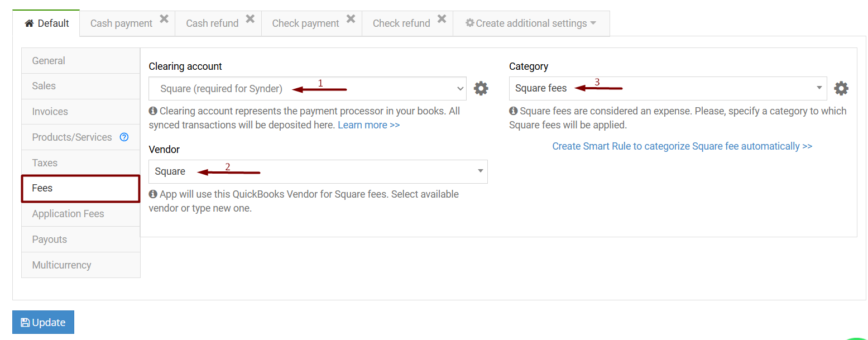Open the Multicurrency settings section
868x340 pixels.
(x=61, y=265)
